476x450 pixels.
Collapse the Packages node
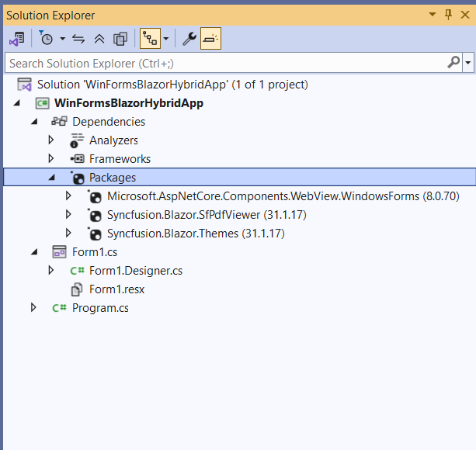click(51, 178)
